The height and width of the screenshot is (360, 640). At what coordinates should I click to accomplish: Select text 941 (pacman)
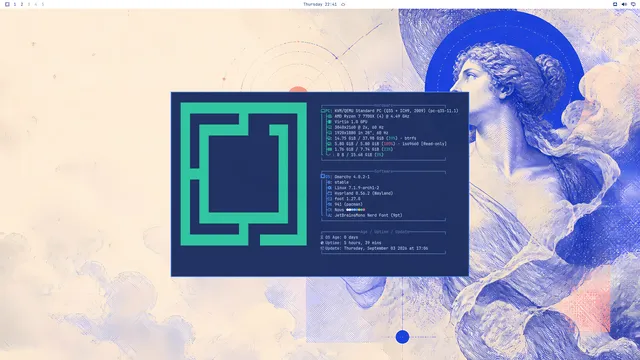click(349, 204)
